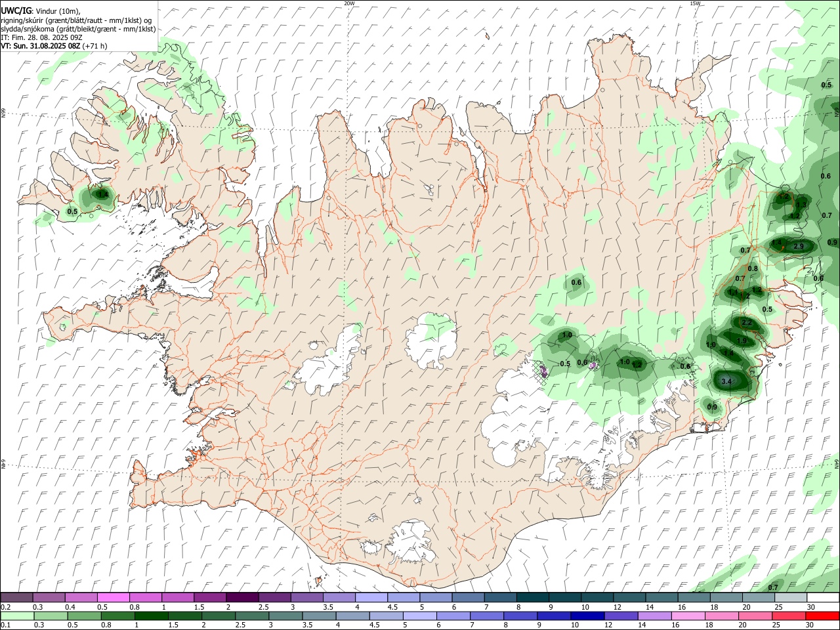Select the rain legend swatch between 4 and 4.5

click(352, 616)
